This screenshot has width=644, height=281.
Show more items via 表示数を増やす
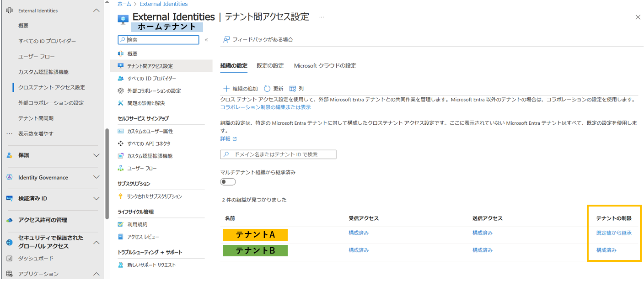point(36,133)
